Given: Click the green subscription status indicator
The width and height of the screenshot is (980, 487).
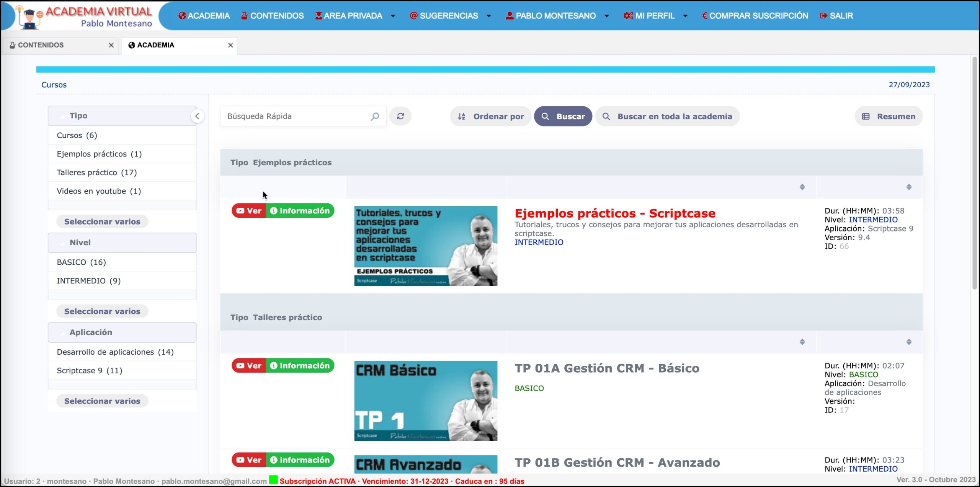Looking at the screenshot, I should pos(273,480).
